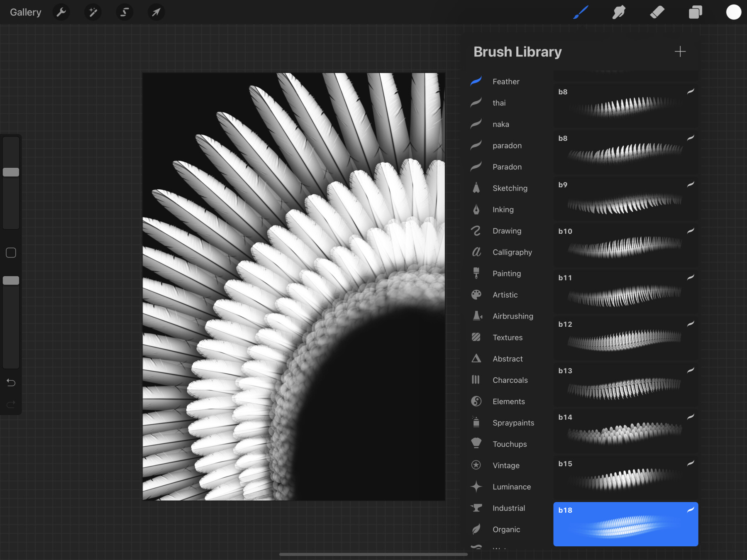Select the Eraser tool

pos(657,12)
